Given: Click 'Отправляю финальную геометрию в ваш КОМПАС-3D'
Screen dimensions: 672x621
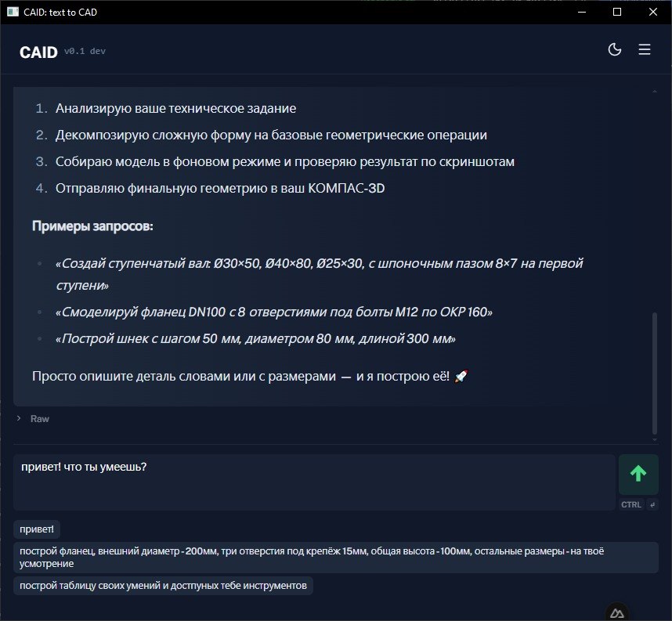Looking at the screenshot, I should coord(220,188).
